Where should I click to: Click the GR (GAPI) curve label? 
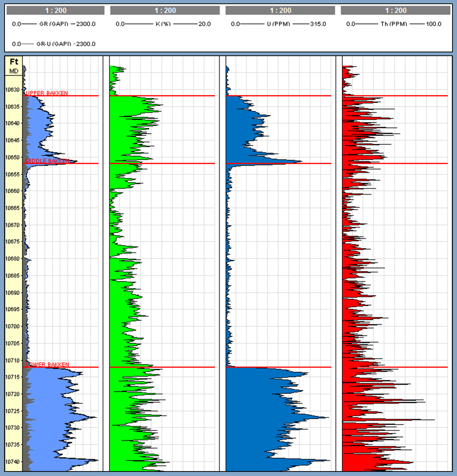pos(54,24)
